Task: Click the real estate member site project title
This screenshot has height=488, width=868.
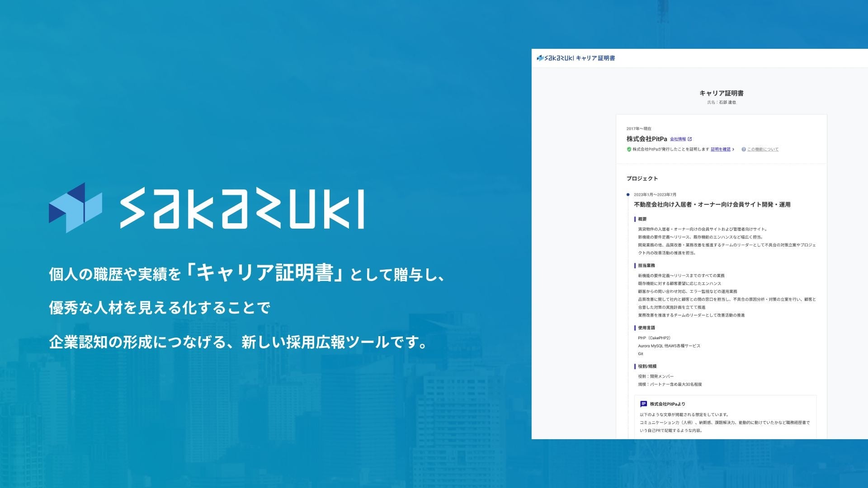Action: tap(712, 205)
